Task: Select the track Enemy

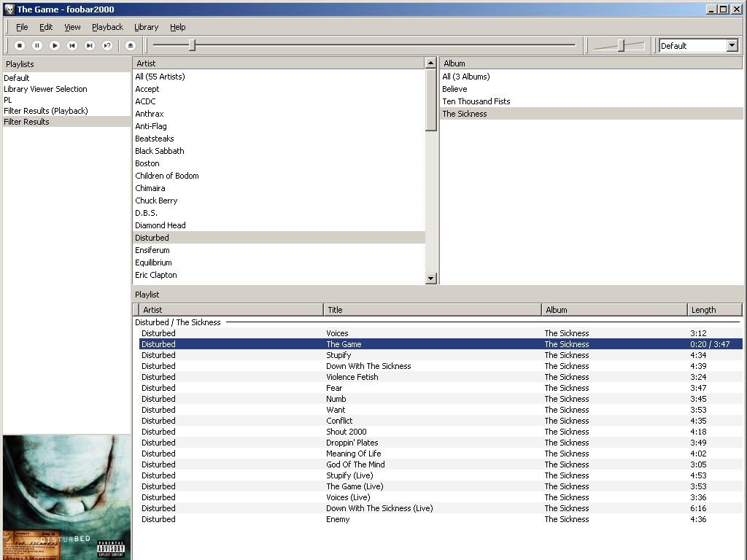Action: point(441,519)
